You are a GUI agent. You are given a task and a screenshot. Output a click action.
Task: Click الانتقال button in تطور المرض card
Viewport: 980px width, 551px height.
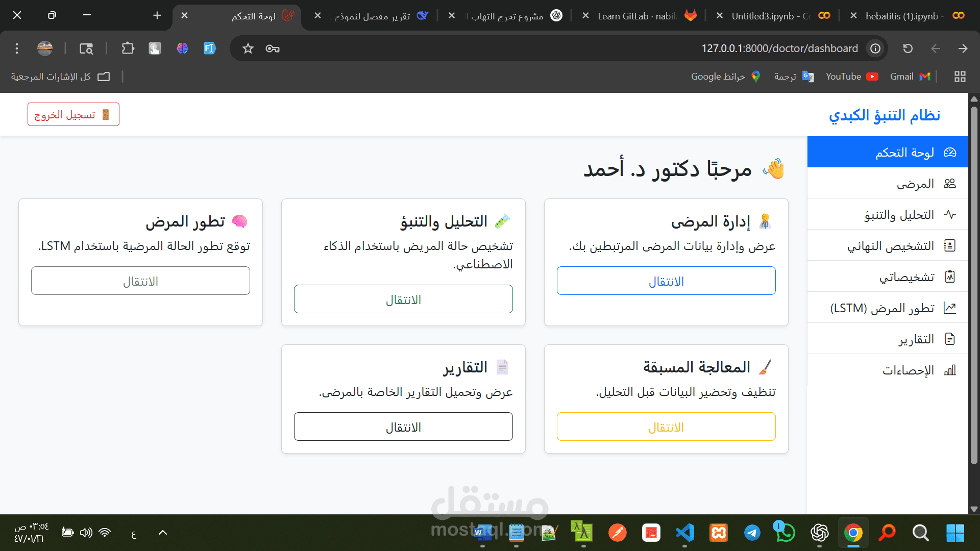tap(140, 281)
